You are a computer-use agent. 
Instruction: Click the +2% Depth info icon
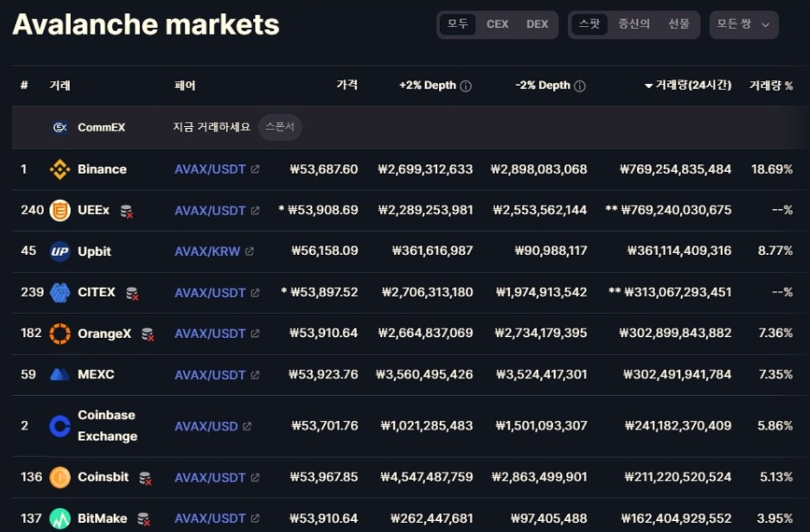[466, 86]
